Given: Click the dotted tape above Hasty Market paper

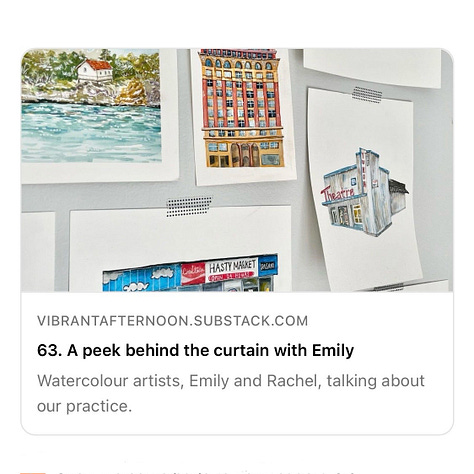Looking at the screenshot, I should coord(189,206).
